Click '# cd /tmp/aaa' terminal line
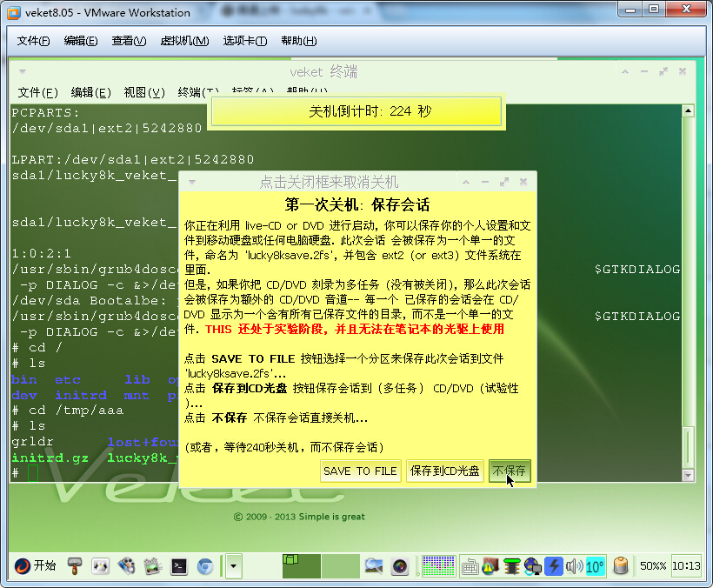713x588 pixels. point(67,411)
